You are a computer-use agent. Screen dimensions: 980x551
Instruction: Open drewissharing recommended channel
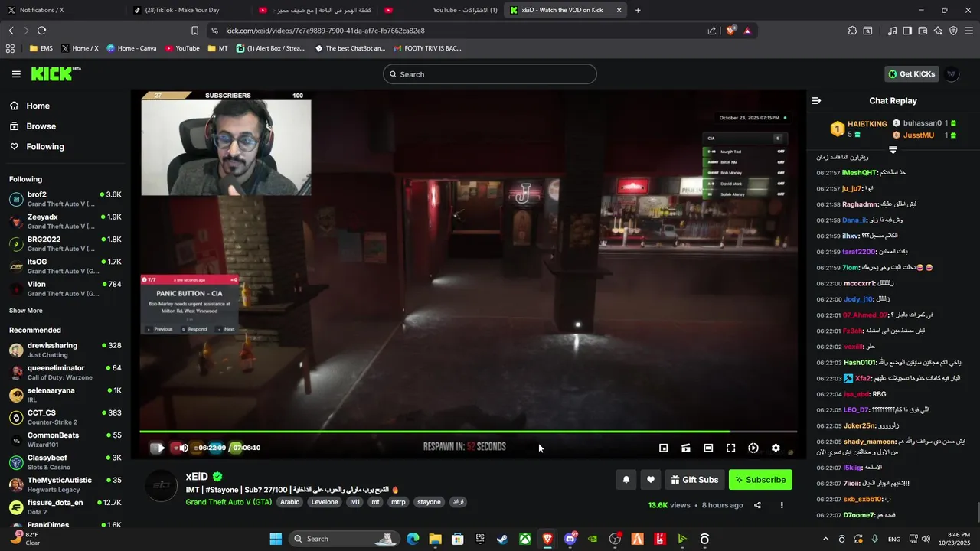click(65, 350)
